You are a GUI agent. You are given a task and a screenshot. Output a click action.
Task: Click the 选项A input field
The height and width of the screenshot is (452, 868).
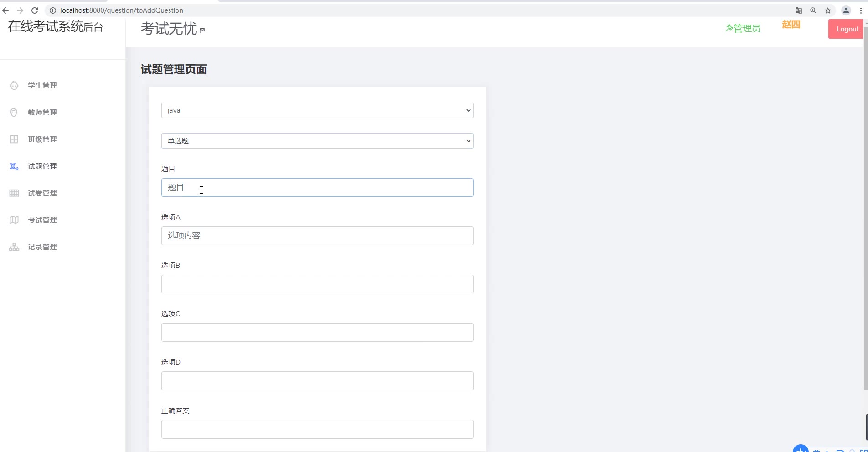tap(317, 236)
